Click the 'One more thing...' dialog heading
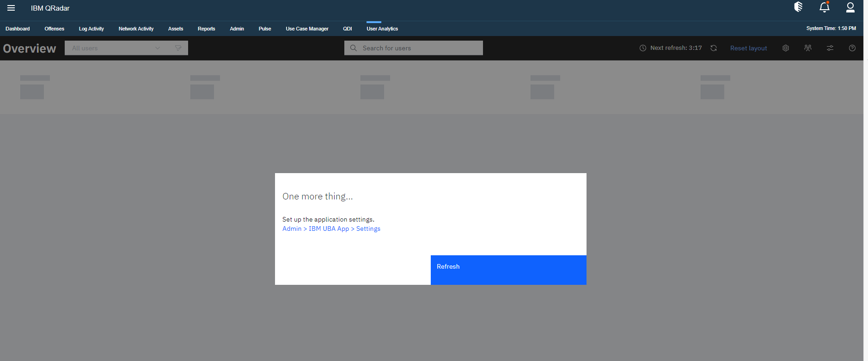Screen dimensions: 868x361 [318, 196]
